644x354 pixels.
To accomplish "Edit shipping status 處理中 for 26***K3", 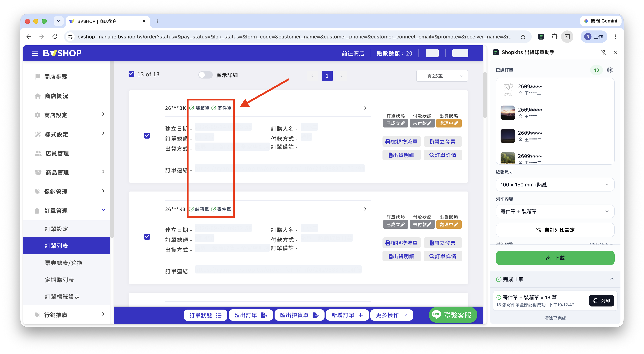I will pyautogui.click(x=448, y=224).
